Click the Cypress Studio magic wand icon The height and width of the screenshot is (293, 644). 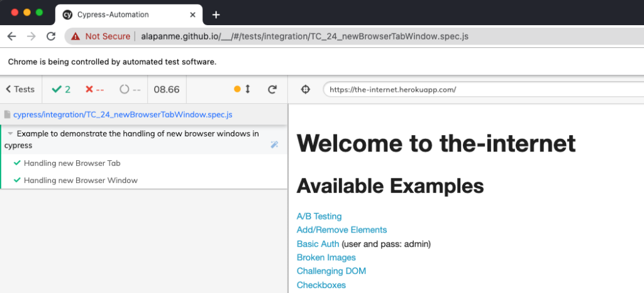(x=274, y=145)
